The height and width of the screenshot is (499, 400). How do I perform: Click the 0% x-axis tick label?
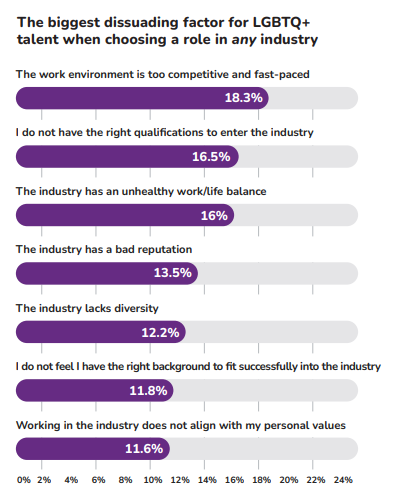point(23,480)
